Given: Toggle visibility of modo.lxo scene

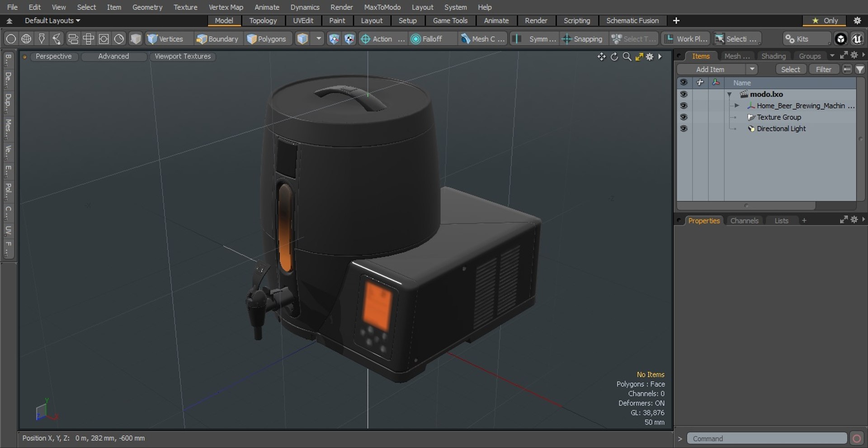Looking at the screenshot, I should 684,94.
